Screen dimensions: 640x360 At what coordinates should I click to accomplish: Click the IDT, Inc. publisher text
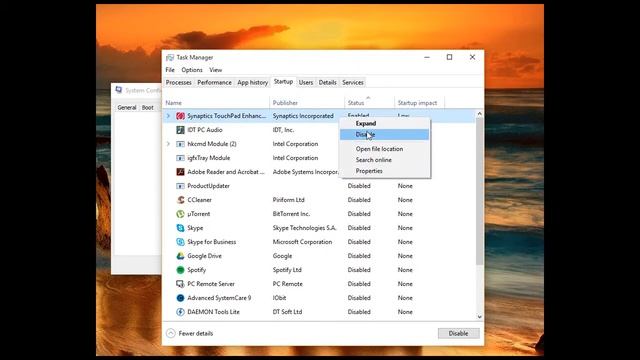(283, 130)
